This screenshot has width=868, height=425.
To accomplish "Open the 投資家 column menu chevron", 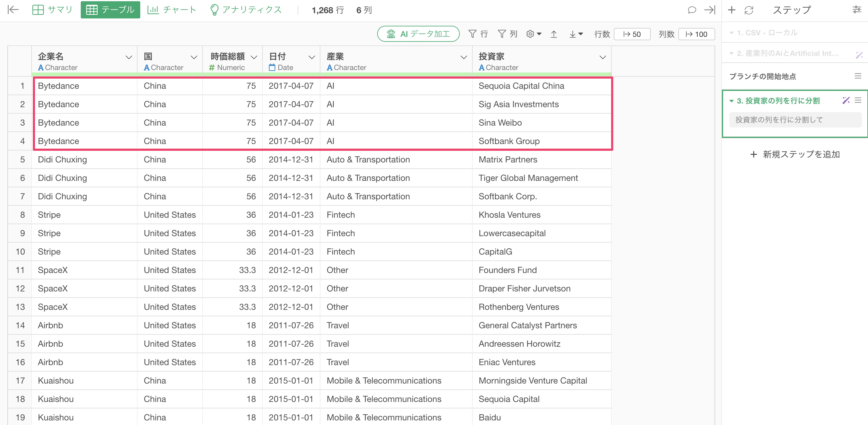I will [603, 57].
